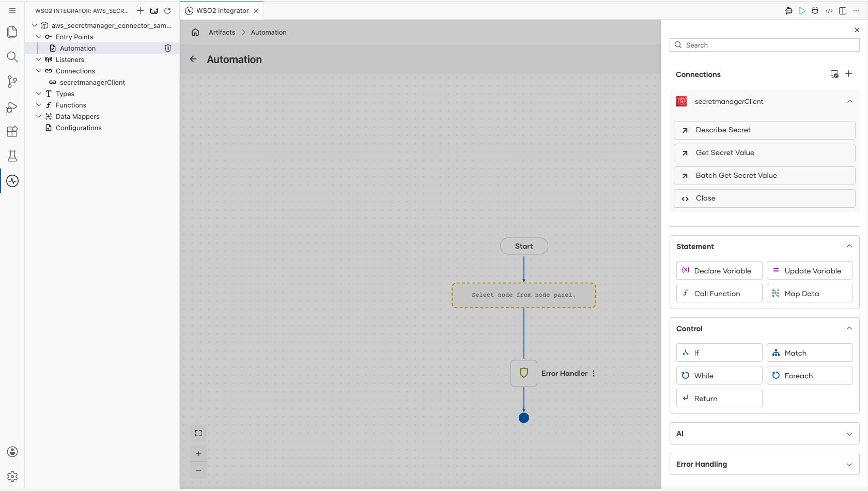Close the node panel
The height and width of the screenshot is (491, 868).
[857, 30]
